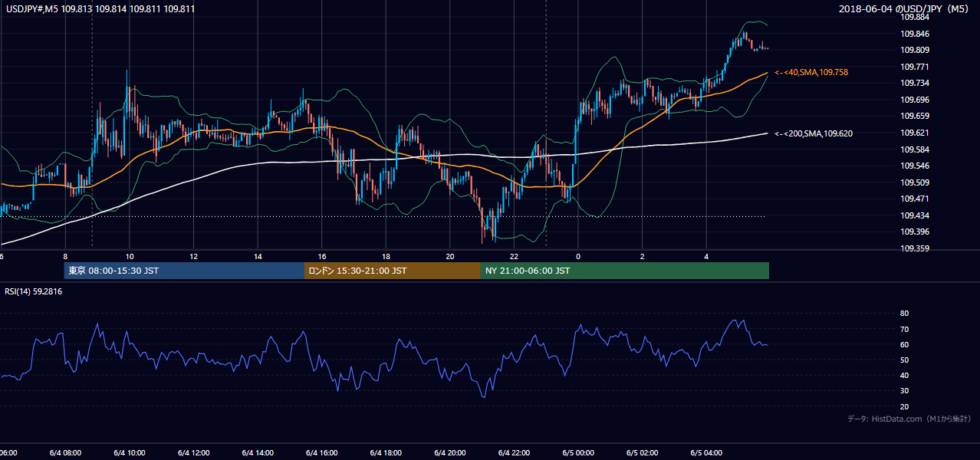Click the 6/4 22:00 time label

(514, 453)
